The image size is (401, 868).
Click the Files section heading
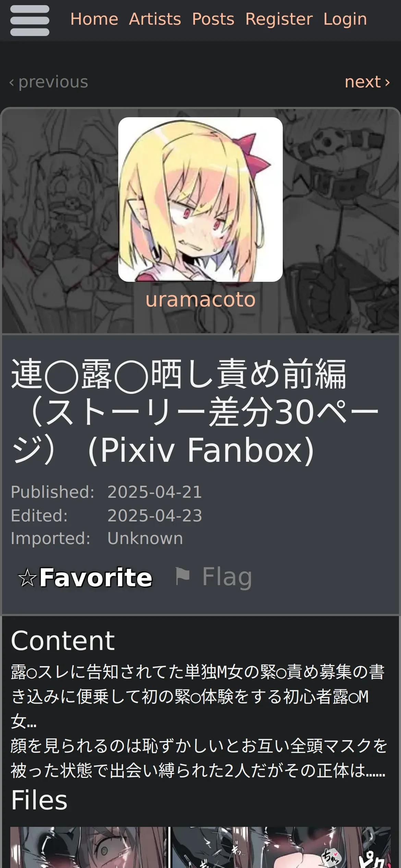coord(39,800)
